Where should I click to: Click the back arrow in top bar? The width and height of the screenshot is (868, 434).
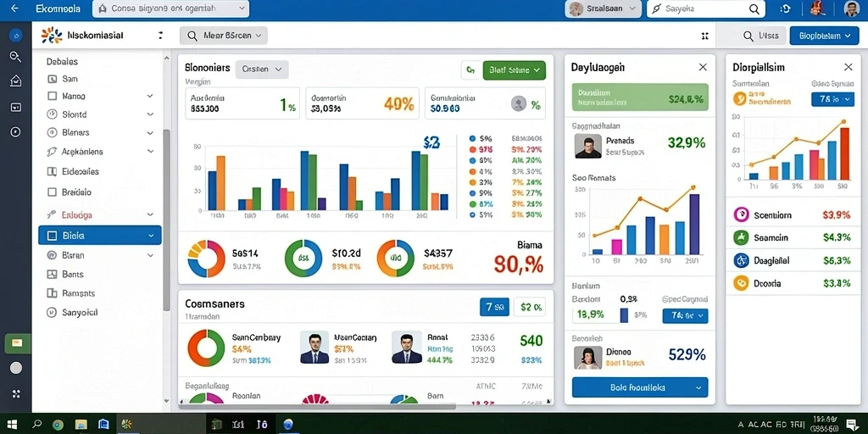coord(14,8)
